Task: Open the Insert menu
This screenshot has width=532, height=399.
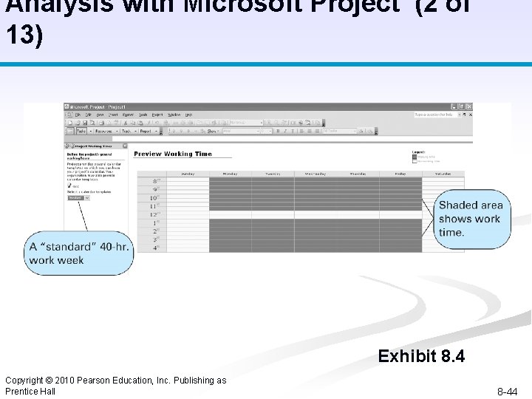Action: (113, 115)
